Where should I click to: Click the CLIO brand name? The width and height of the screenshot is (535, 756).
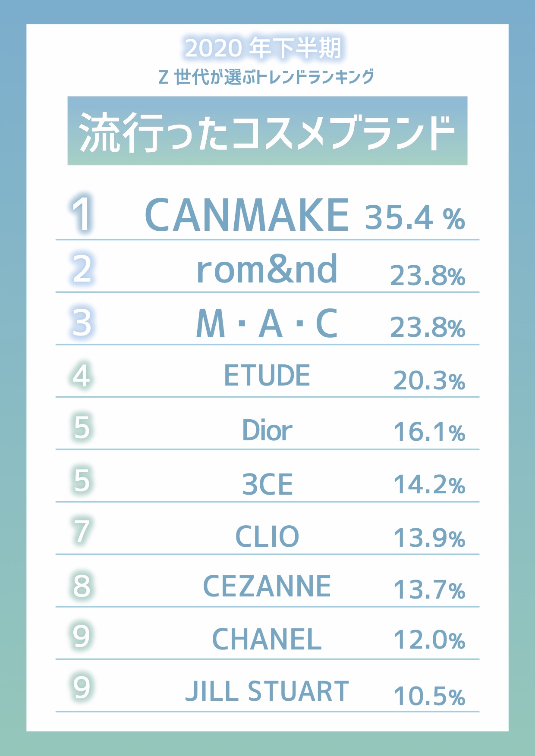(267, 536)
